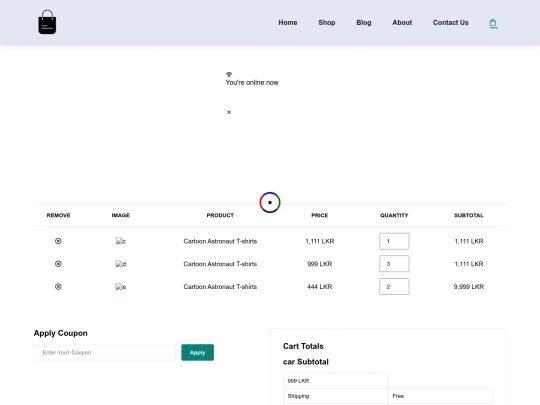Viewport: 540px width, 405px height.
Task: Click the Apply Coupon heading
Action: (61, 333)
